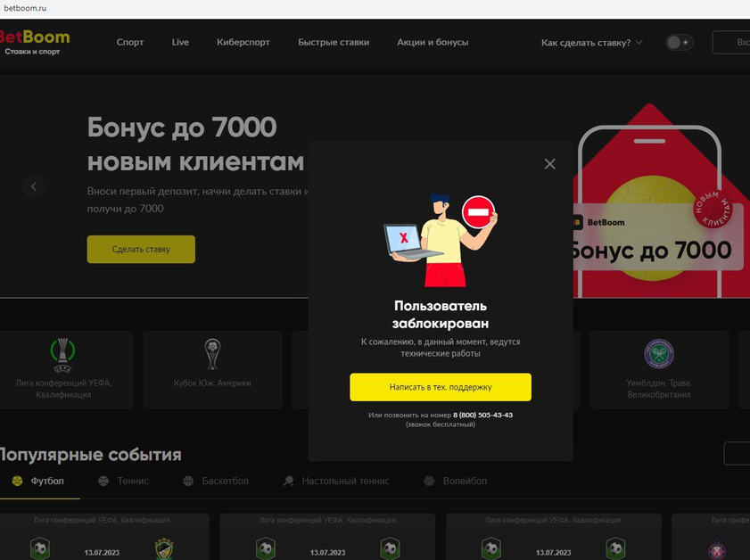Image resolution: width=750 pixels, height=560 pixels.
Task: Click the Wimbledon emblem icon
Action: (659, 354)
